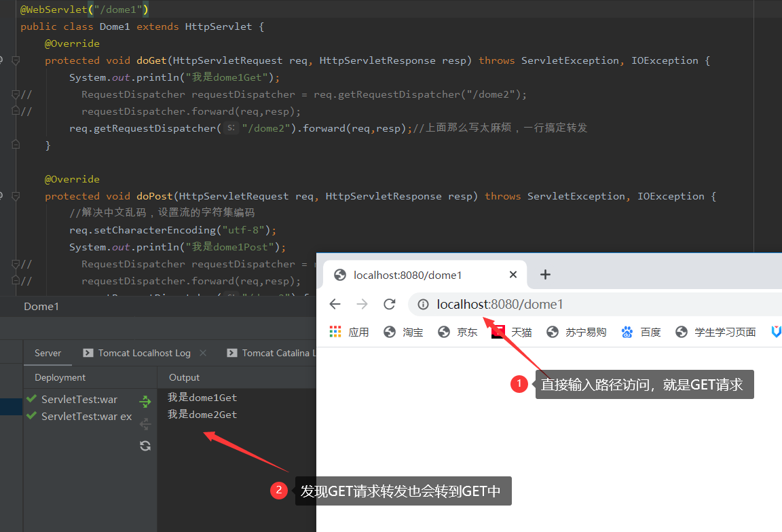Open the 应用 apps bookmark
782x532 pixels.
click(349, 332)
